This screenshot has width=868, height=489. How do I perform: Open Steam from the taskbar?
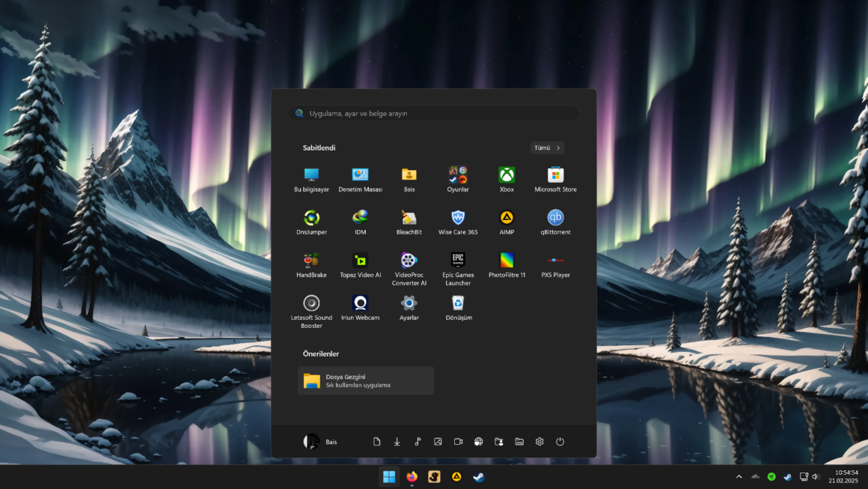pyautogui.click(x=479, y=477)
